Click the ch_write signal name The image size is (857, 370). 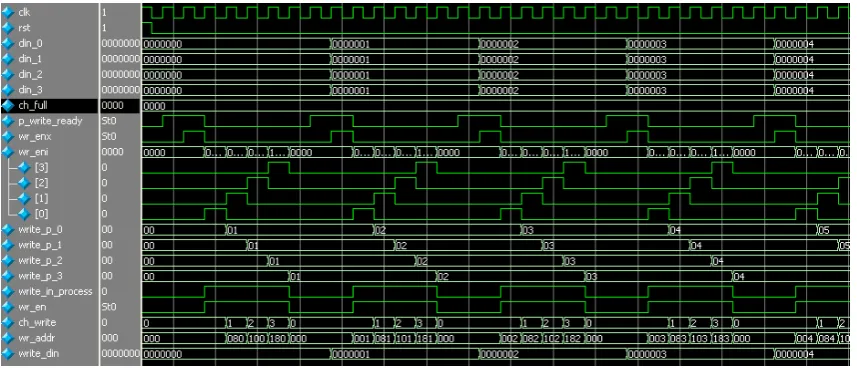37,322
